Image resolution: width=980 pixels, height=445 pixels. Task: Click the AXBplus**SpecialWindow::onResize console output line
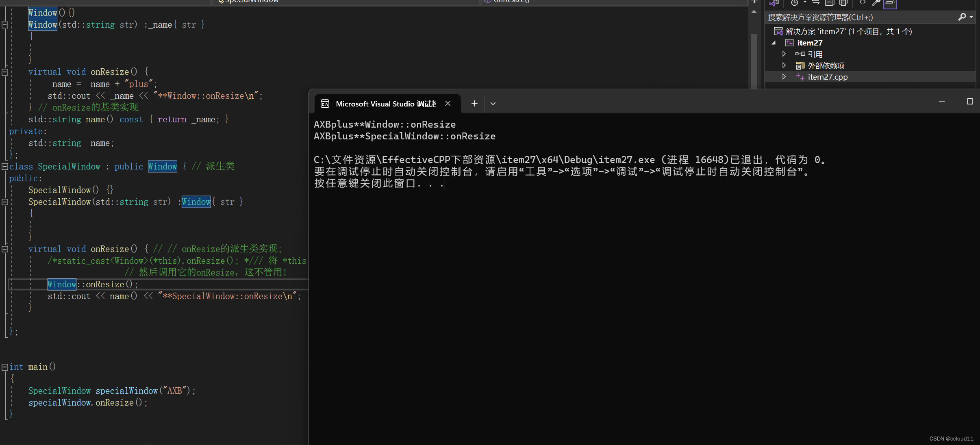tap(404, 136)
